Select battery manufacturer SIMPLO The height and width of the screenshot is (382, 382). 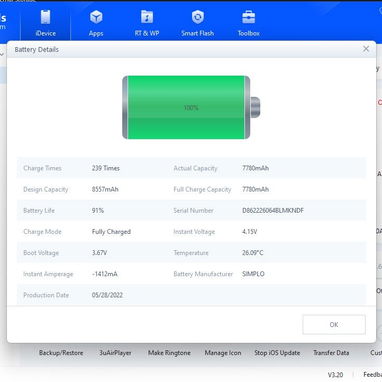[x=253, y=274]
